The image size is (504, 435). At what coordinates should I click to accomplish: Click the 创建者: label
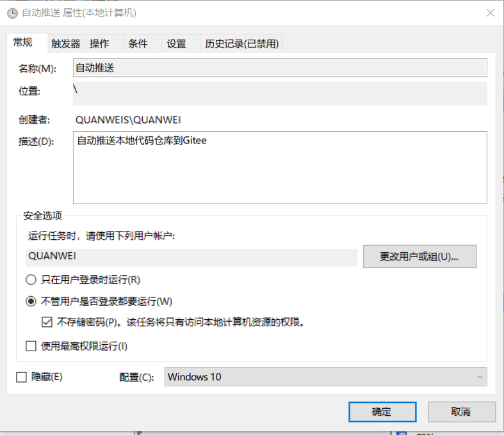pos(34,120)
